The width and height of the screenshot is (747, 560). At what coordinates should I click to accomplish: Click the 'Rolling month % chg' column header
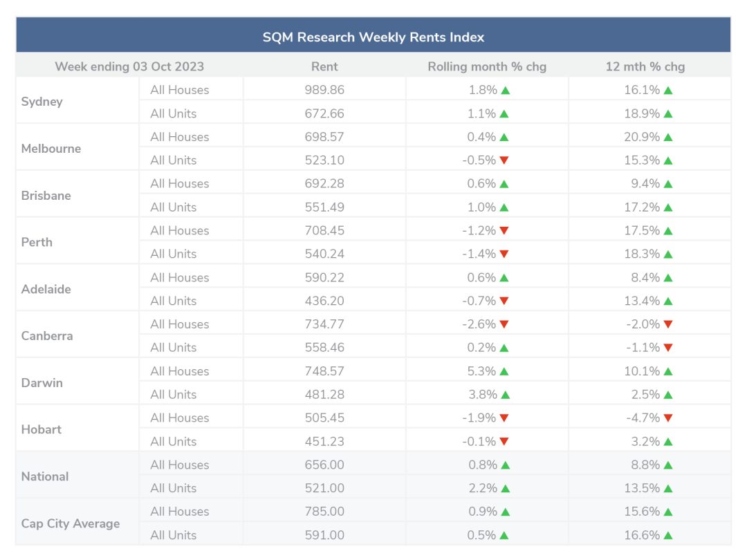(487, 66)
